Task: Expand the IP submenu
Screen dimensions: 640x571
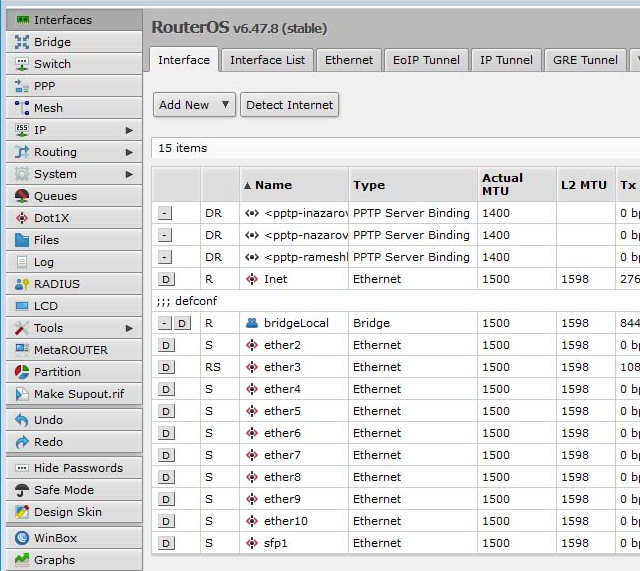Action: [x=129, y=130]
